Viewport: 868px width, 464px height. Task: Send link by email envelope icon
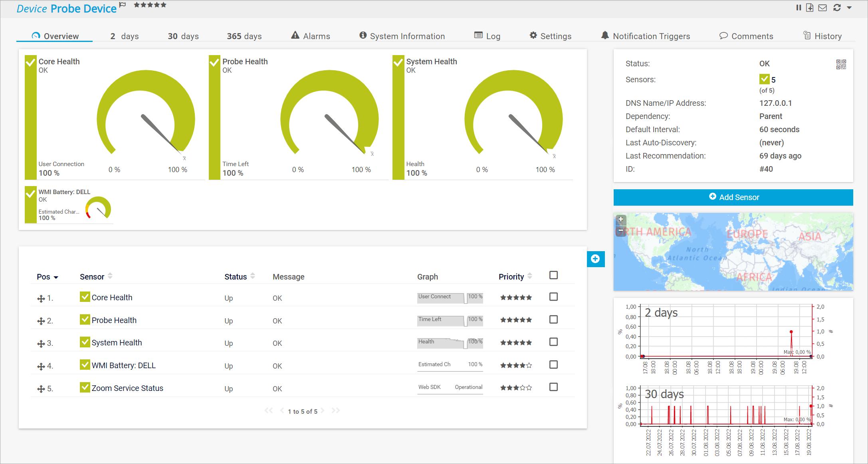(822, 8)
